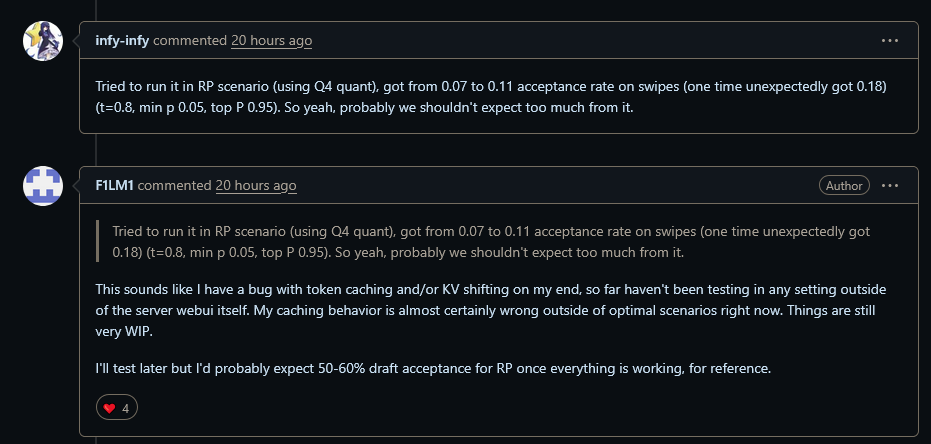Open F1LM1's profile avatar
This screenshot has height=444, width=931.
tap(43, 186)
